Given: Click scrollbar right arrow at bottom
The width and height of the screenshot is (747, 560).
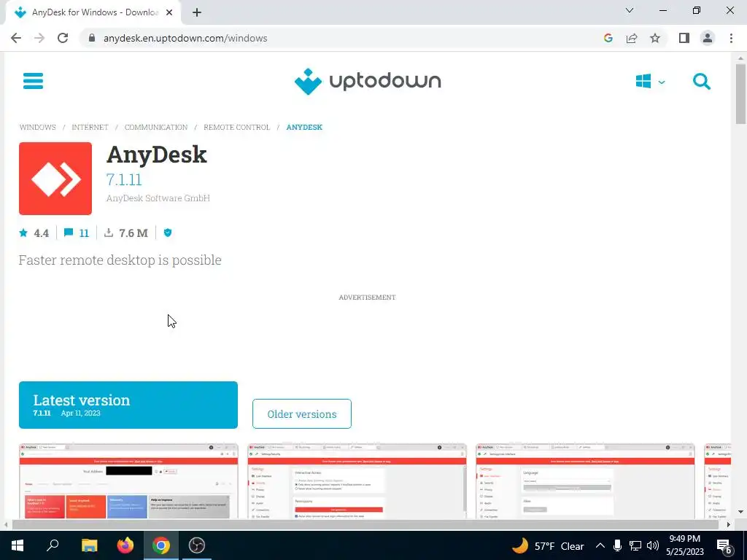Looking at the screenshot, I should [x=728, y=524].
